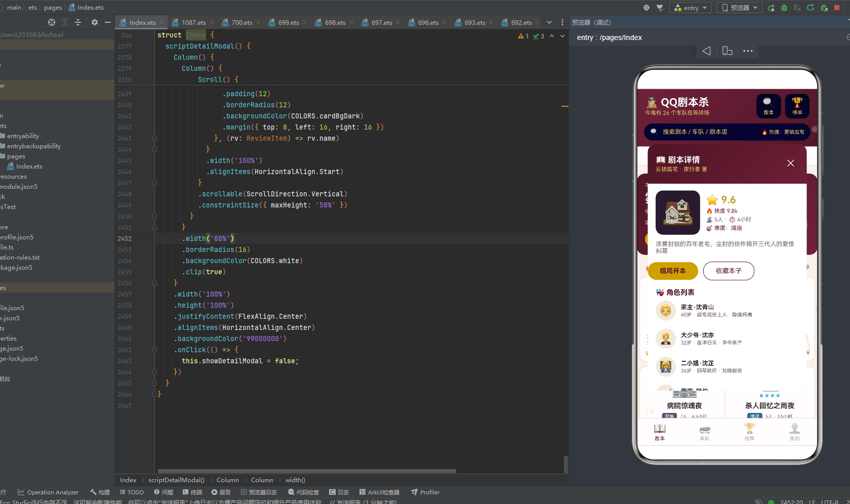Open previewer more options ellipsis

pyautogui.click(x=748, y=51)
